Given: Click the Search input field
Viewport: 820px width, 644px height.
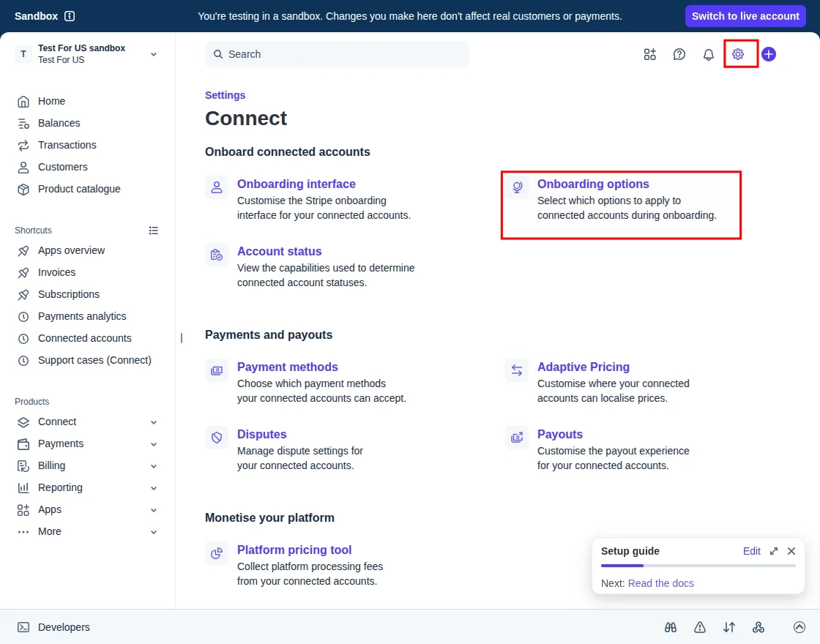Looking at the screenshot, I should point(337,54).
